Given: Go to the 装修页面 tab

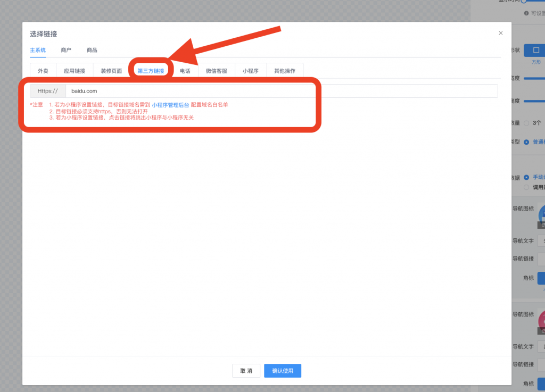Looking at the screenshot, I should 111,71.
